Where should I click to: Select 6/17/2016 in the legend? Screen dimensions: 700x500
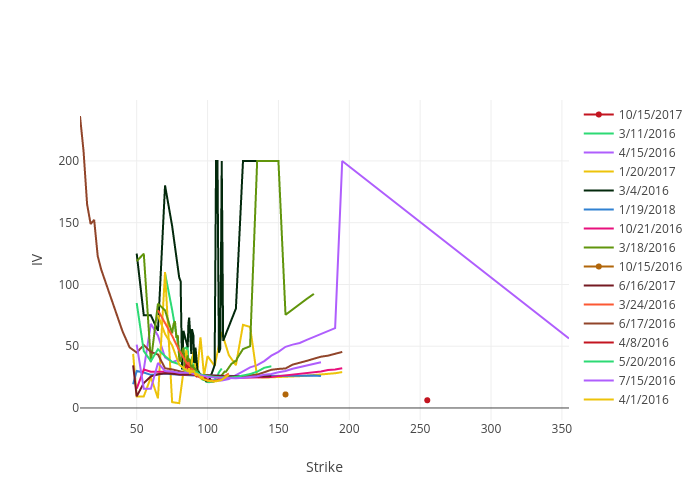point(646,323)
